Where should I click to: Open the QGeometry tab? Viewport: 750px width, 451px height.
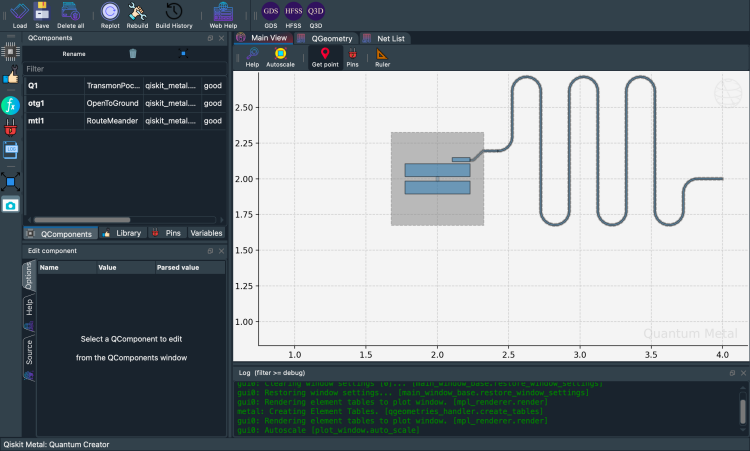[x=325, y=38]
